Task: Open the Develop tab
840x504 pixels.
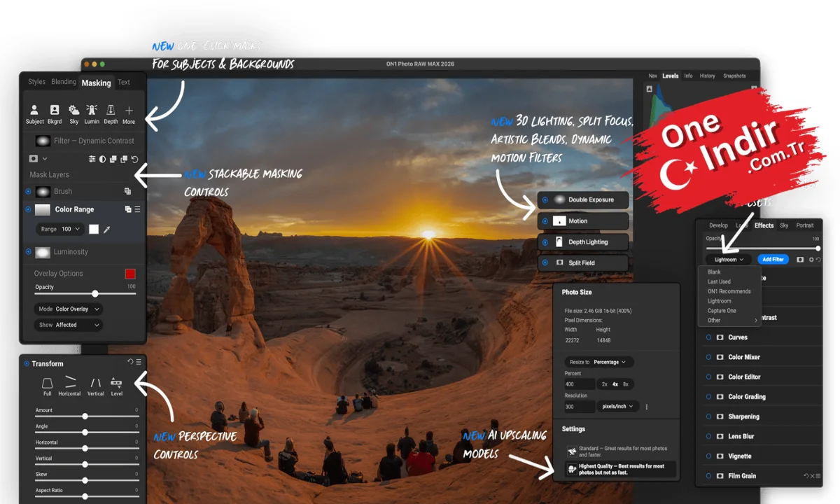Action: (x=718, y=225)
